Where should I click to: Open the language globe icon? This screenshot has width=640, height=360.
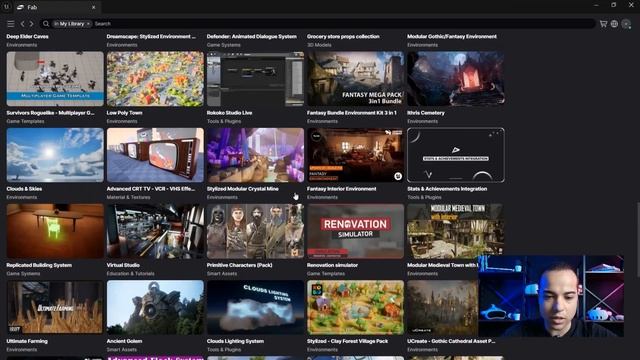614,24
